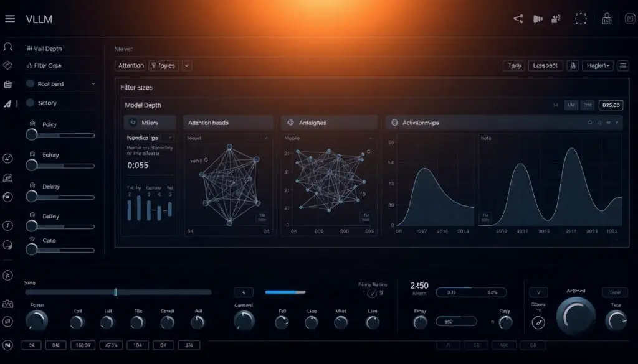Toggle the Sctory radio button
The width and height of the screenshot is (638, 364).
[x=30, y=103]
